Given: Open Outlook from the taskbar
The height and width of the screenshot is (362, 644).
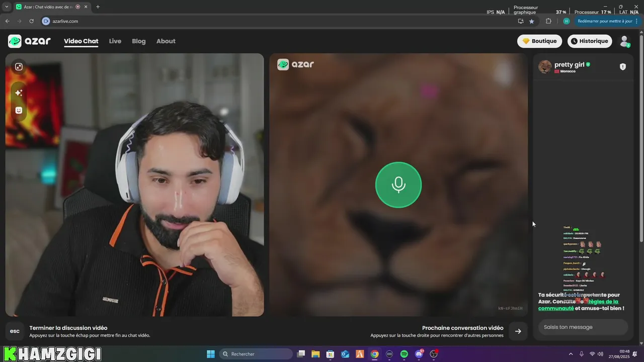Looking at the screenshot, I should (x=345, y=354).
